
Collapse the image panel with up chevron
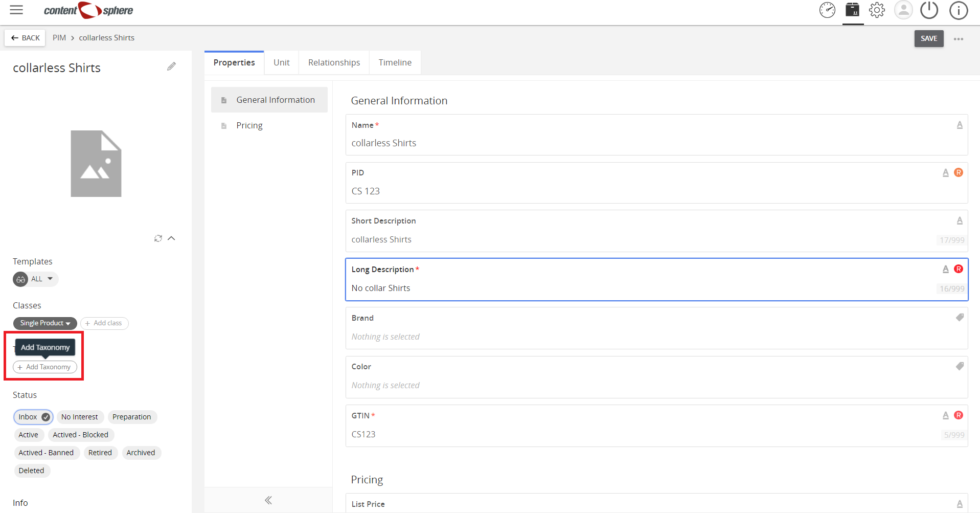(x=172, y=238)
